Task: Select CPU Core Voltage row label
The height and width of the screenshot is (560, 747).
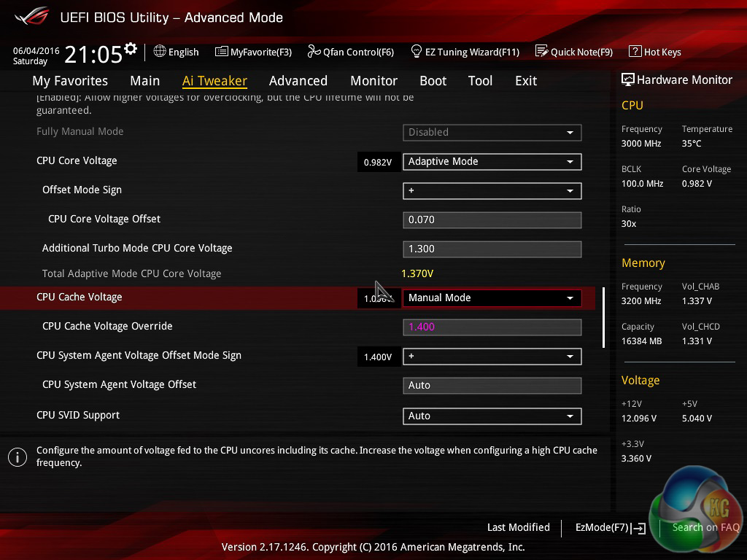Action: (77, 161)
